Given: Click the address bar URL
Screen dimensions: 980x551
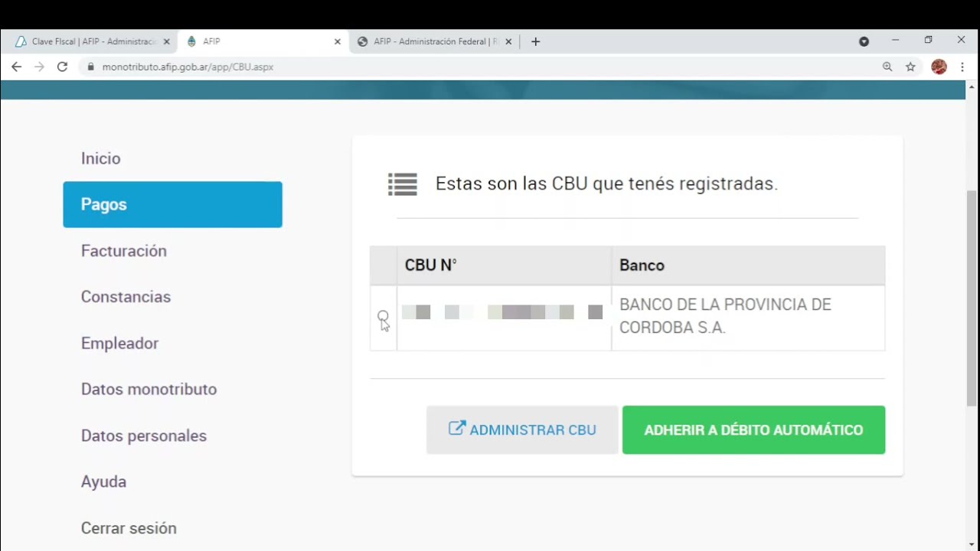Looking at the screenshot, I should coord(188,67).
